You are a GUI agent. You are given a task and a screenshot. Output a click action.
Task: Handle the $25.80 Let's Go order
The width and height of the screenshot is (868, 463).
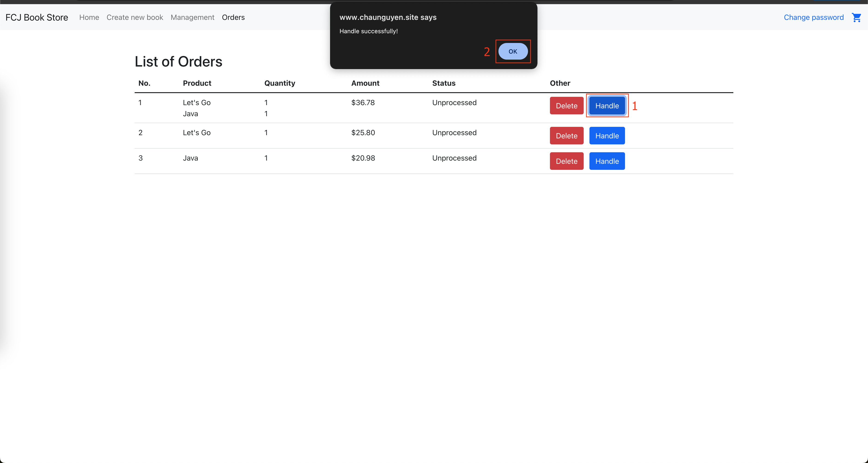coord(607,135)
